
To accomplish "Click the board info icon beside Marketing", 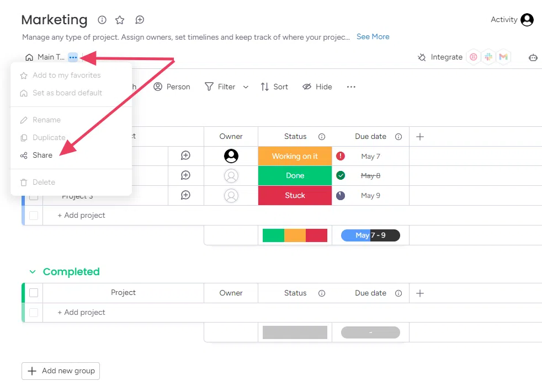I will [102, 20].
